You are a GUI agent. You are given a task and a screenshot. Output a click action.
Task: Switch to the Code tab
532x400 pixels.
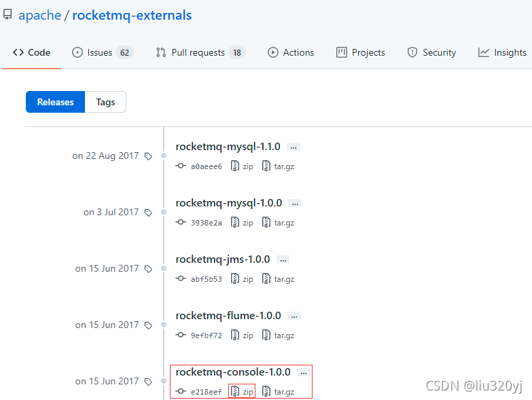point(31,52)
